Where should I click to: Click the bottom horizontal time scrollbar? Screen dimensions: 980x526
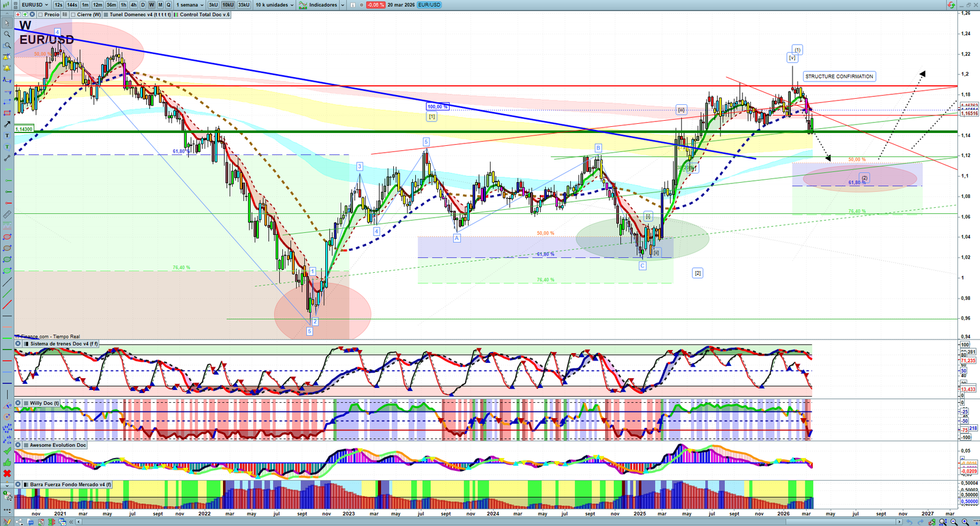click(490, 522)
